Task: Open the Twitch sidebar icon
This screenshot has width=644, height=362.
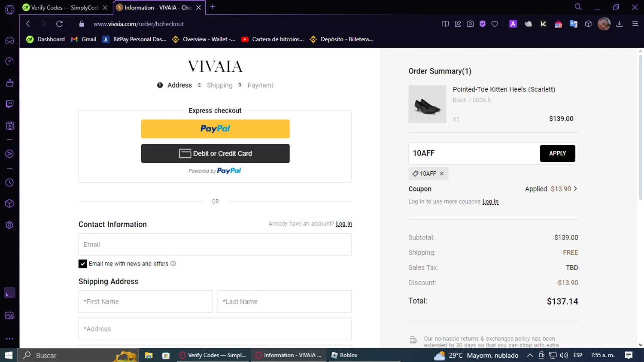Action: click(9, 104)
